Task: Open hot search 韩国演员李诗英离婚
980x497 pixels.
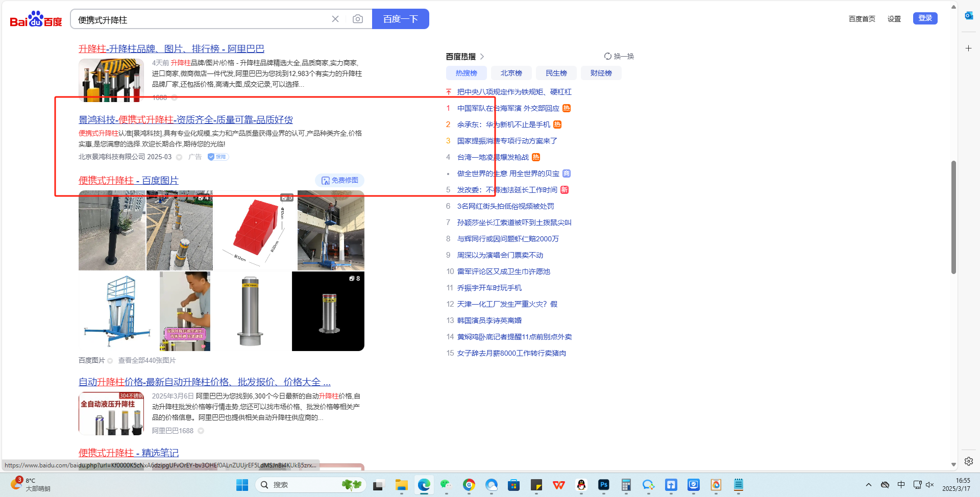Action: pyautogui.click(x=489, y=320)
